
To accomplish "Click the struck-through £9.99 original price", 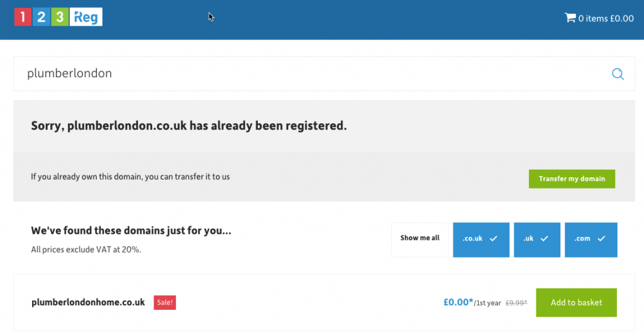I will pos(516,303).
